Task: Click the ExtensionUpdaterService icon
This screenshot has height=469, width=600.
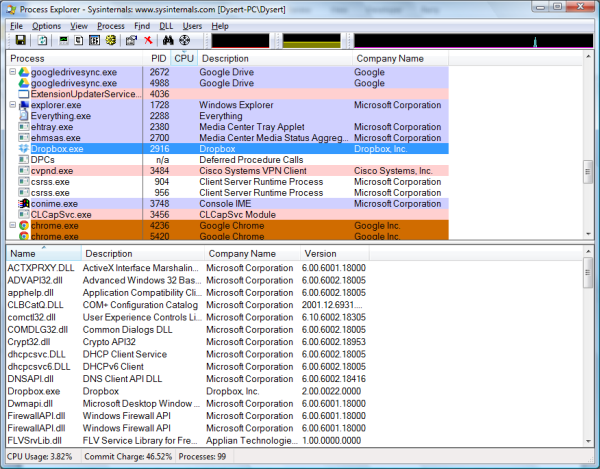Action: coord(24,94)
